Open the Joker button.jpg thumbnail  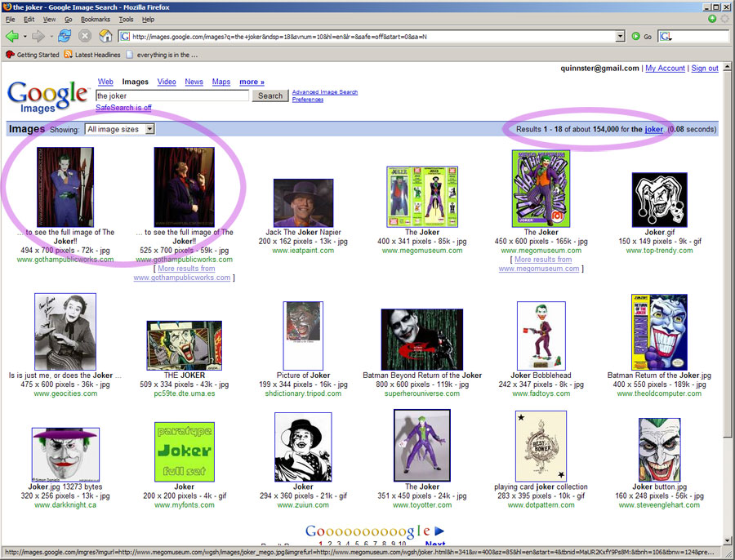[659, 450]
